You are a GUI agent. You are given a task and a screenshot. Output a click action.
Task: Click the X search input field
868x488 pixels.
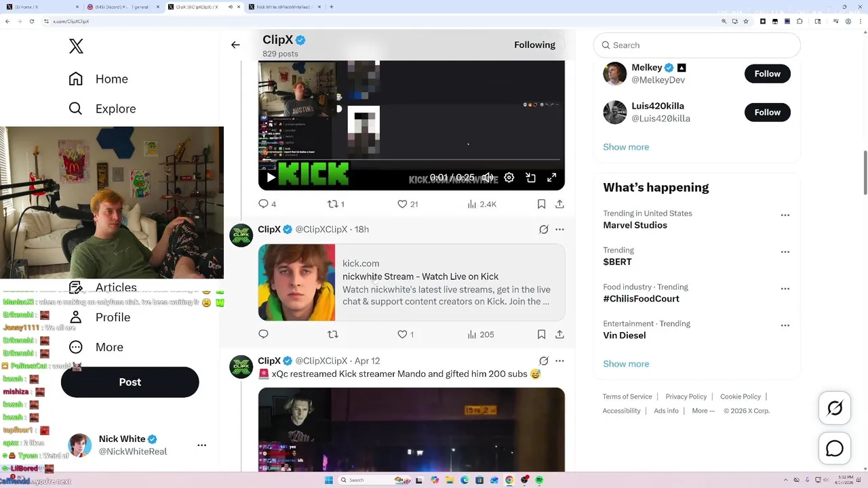697,45
